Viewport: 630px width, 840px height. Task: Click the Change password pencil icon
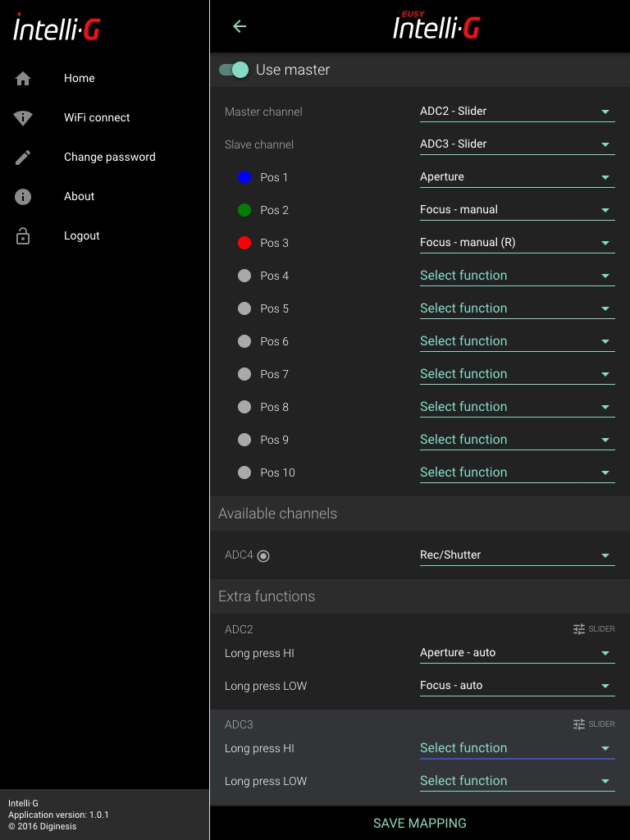coord(23,157)
